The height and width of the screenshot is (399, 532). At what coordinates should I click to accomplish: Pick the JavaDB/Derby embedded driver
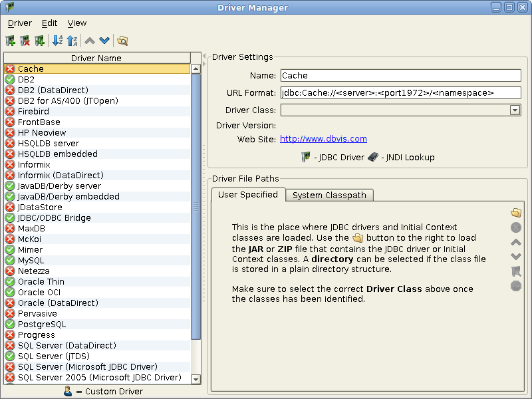coord(97,196)
